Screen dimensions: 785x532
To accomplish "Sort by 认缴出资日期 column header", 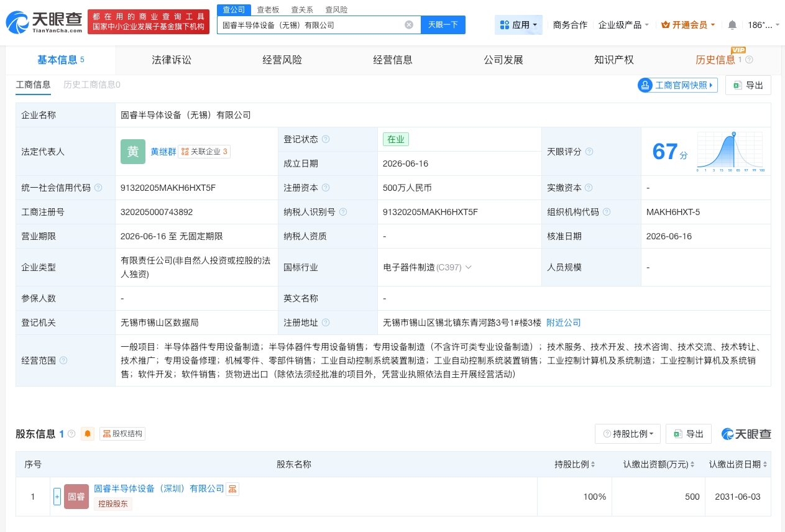I will pyautogui.click(x=738, y=464).
